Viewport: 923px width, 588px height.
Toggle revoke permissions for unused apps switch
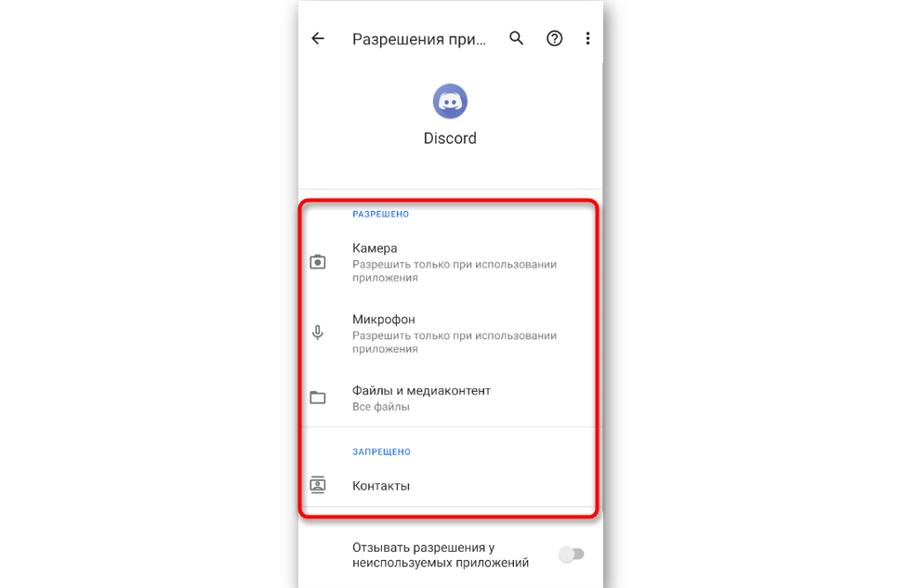pos(572,554)
